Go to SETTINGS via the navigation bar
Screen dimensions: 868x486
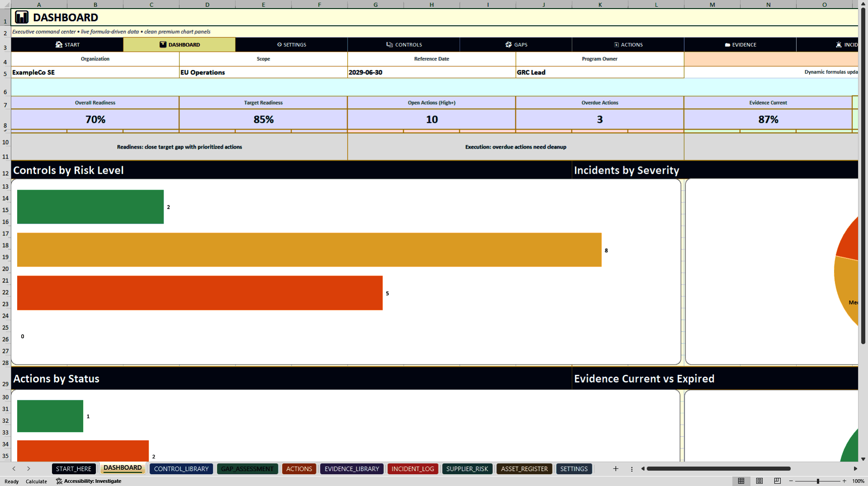pyautogui.click(x=292, y=45)
